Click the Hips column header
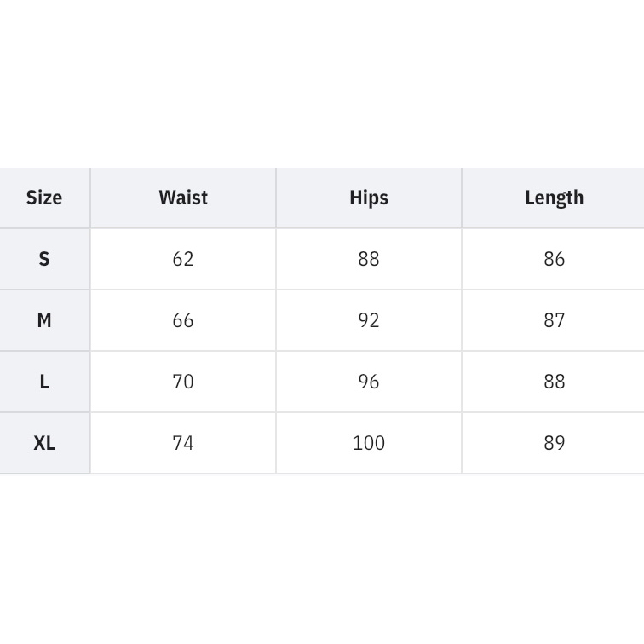This screenshot has width=644, height=644. point(369,198)
